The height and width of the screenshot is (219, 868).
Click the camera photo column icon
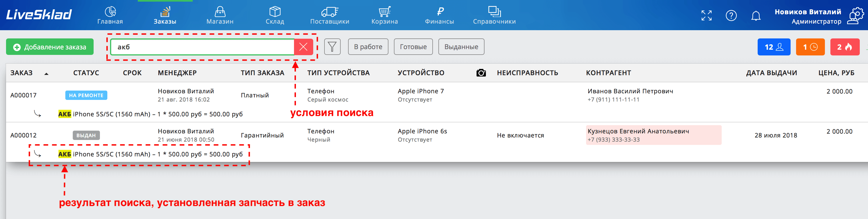(x=481, y=73)
